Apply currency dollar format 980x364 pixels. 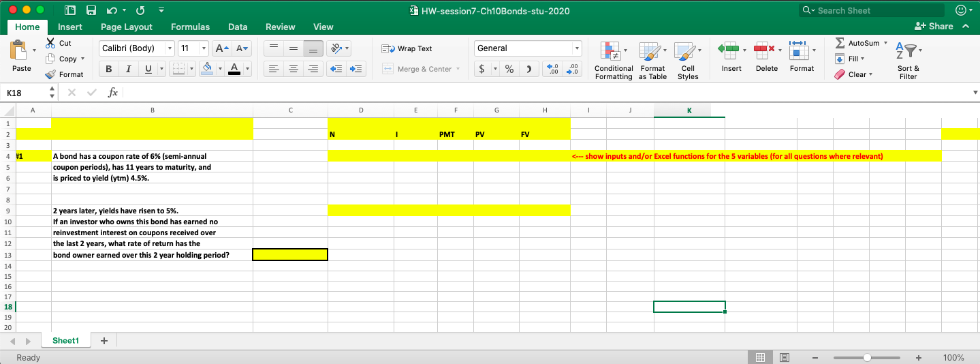(482, 69)
